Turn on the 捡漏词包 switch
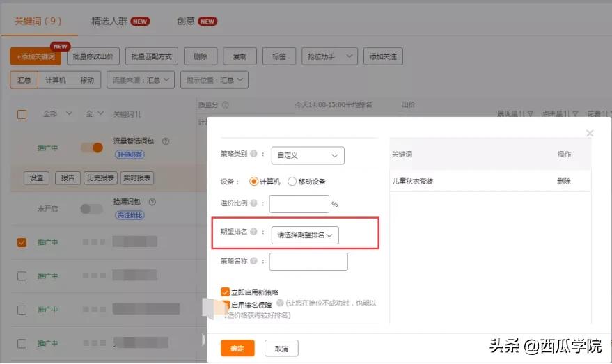The height and width of the screenshot is (364, 612). 92,209
